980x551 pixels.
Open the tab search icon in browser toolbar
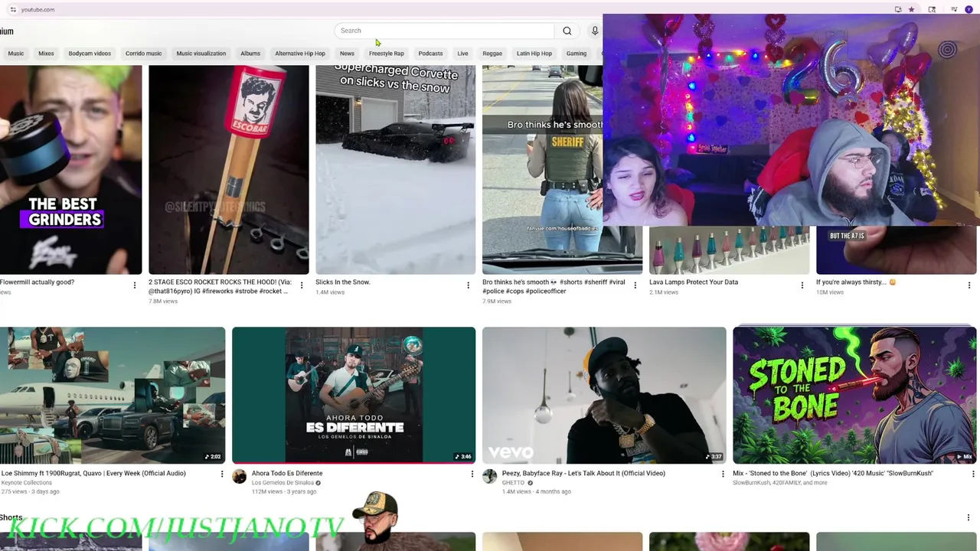coord(932,9)
